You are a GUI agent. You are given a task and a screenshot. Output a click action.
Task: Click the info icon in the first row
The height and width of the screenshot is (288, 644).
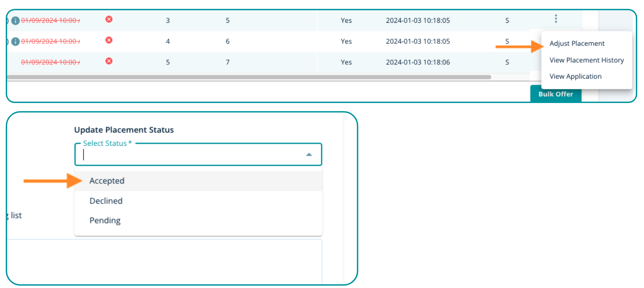15,21
